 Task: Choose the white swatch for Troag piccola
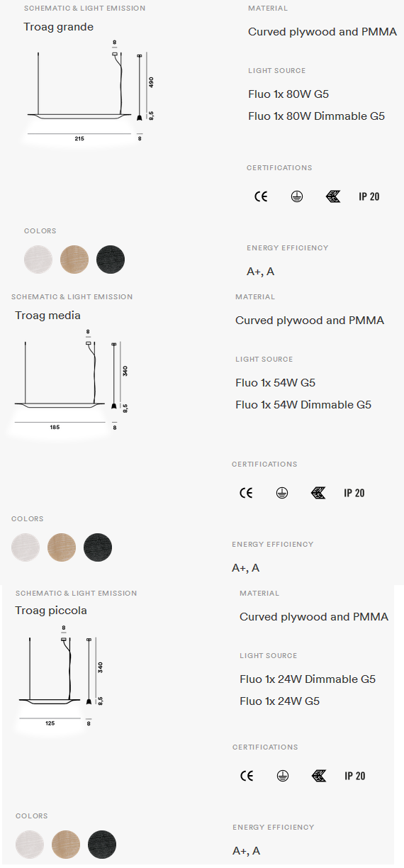(x=30, y=844)
